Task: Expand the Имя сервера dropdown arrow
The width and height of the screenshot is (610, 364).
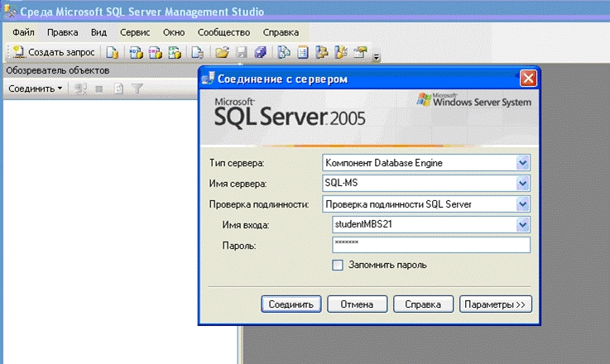Action: pos(522,183)
